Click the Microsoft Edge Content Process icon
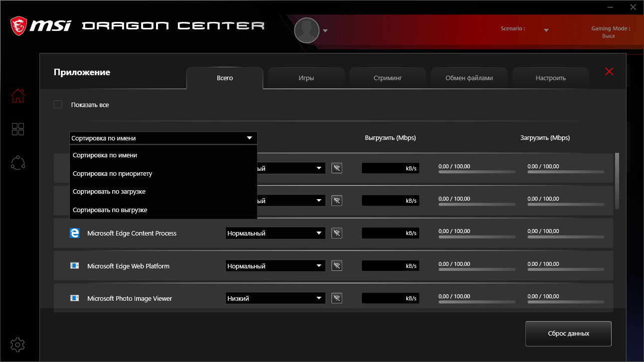This screenshot has width=644, height=362. [75, 233]
